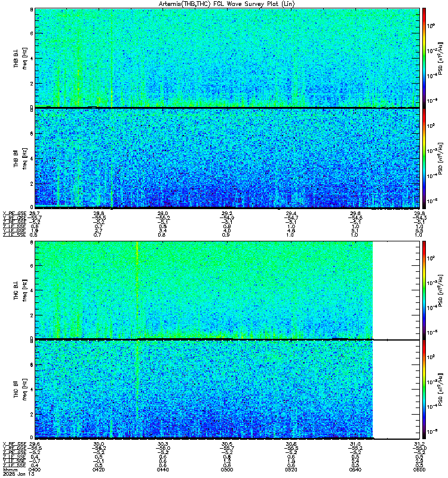The image size is (448, 478).
Task: Click the 'hhmm' time axis label
Action: 10,470
